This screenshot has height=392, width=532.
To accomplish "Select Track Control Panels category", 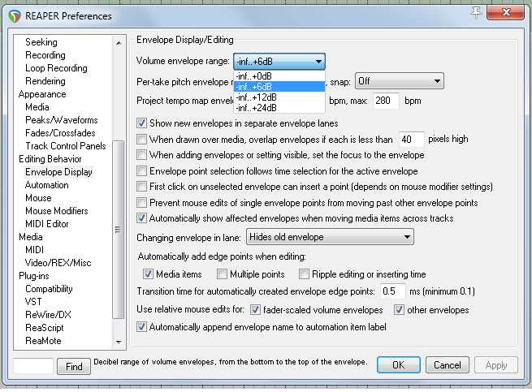I will click(x=66, y=146).
